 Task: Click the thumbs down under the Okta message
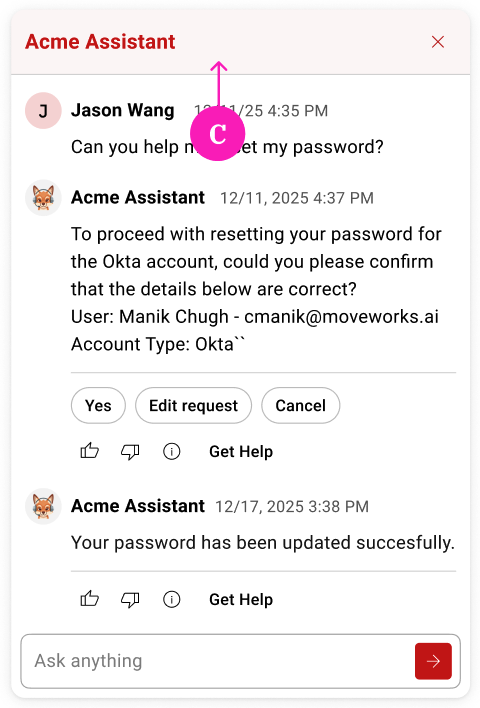130,451
